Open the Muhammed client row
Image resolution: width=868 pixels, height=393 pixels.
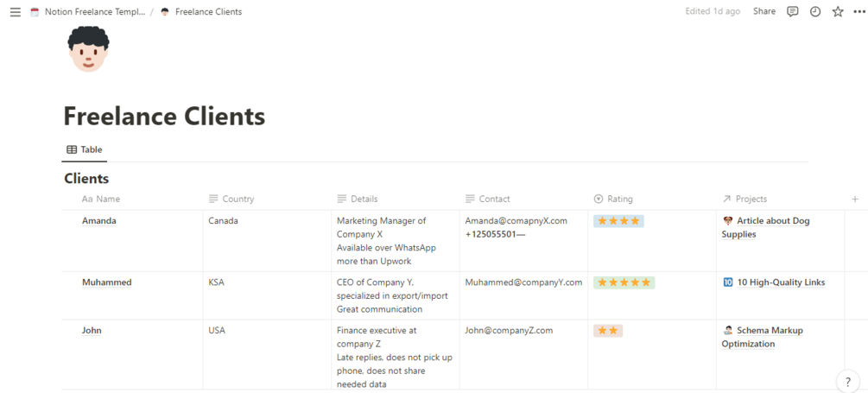coord(107,282)
